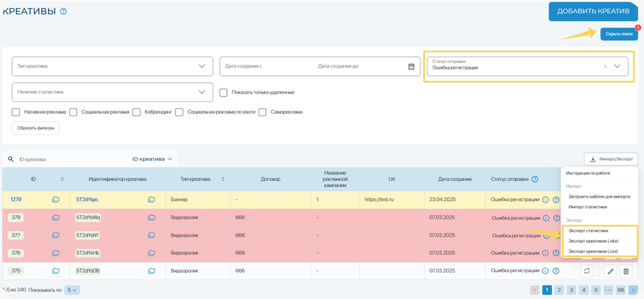Select Экспорт креативов (.xlsx) menu item
This screenshot has width=644, height=299.
tap(593, 241)
